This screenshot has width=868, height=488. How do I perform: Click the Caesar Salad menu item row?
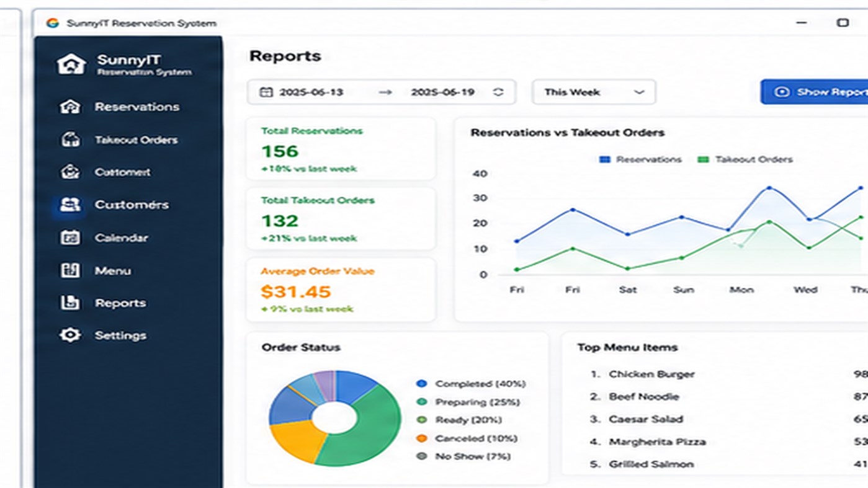point(729,419)
